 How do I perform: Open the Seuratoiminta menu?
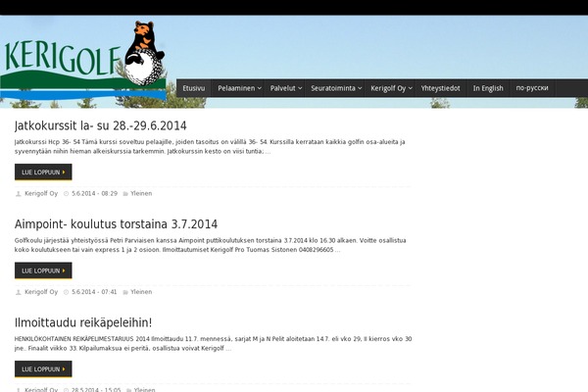[x=333, y=88]
